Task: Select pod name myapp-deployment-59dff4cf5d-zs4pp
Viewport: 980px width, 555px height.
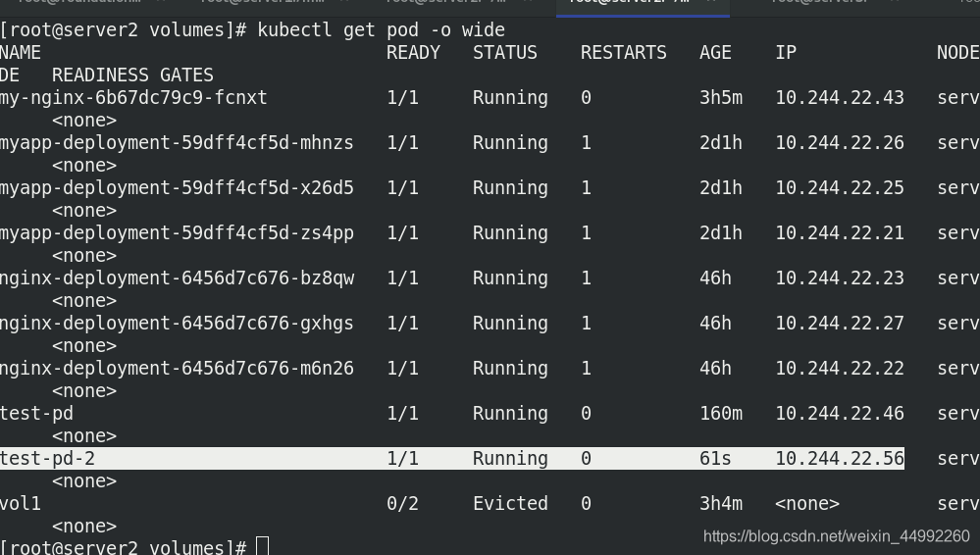Action: (x=177, y=232)
